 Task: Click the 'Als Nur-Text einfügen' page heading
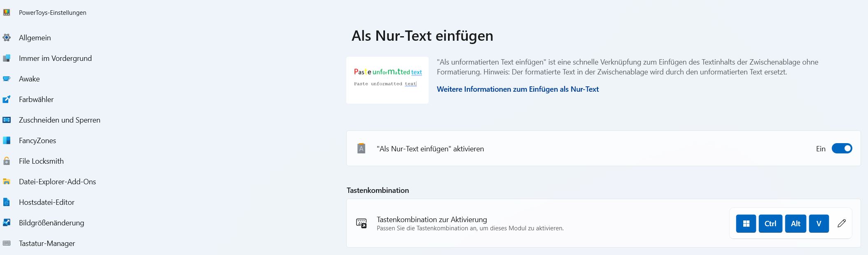click(422, 36)
